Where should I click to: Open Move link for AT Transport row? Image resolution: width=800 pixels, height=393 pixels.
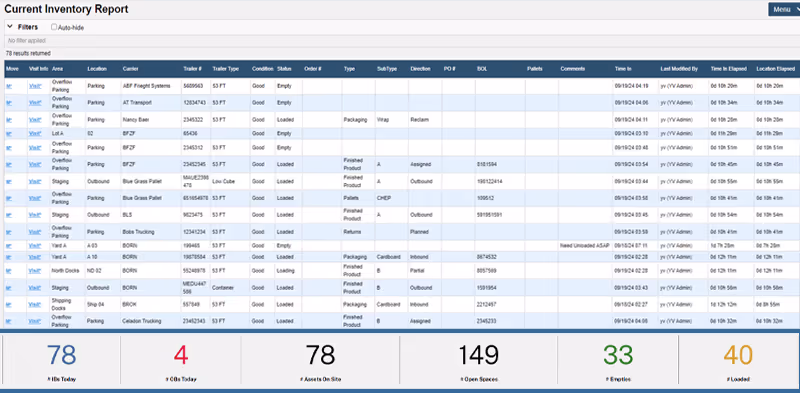click(x=9, y=103)
